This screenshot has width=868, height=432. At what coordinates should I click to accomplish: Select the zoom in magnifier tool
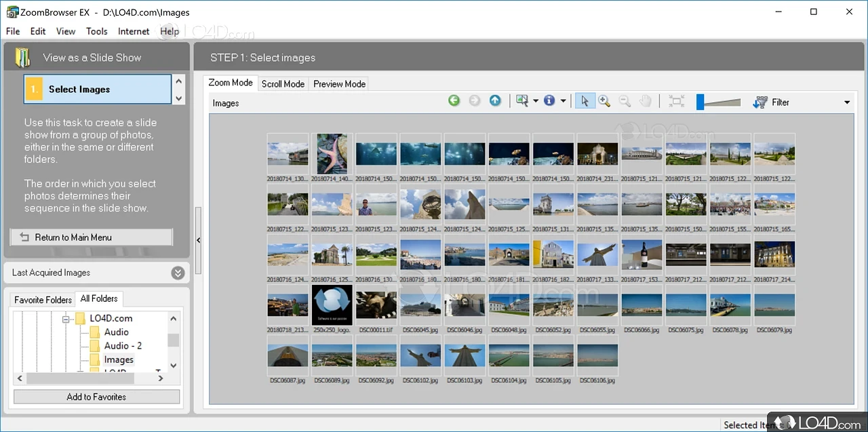(x=604, y=101)
